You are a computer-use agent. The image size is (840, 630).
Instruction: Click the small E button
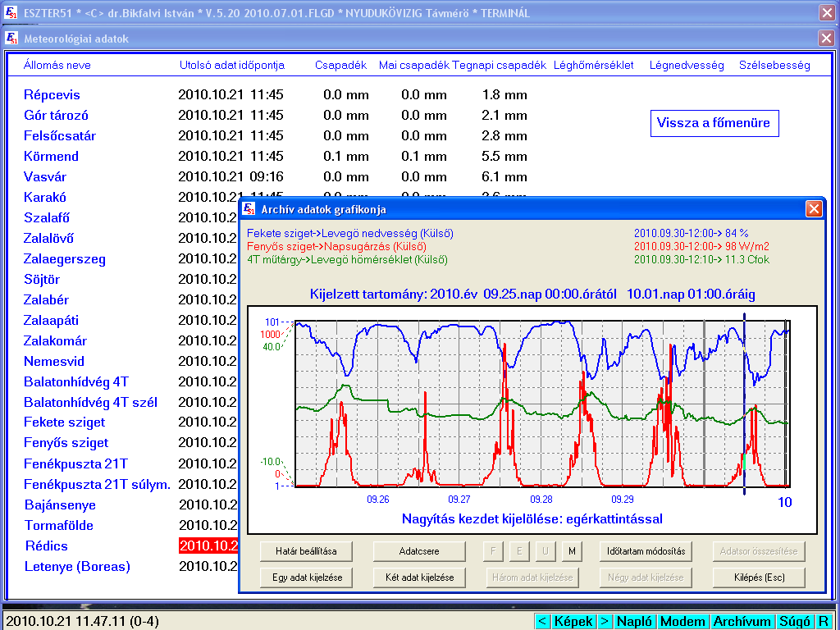pyautogui.click(x=519, y=550)
